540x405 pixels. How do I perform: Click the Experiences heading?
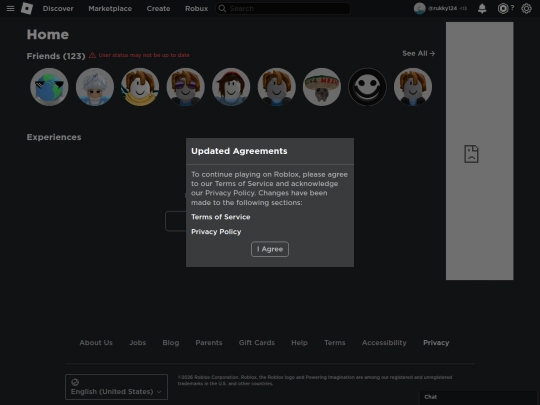54,137
